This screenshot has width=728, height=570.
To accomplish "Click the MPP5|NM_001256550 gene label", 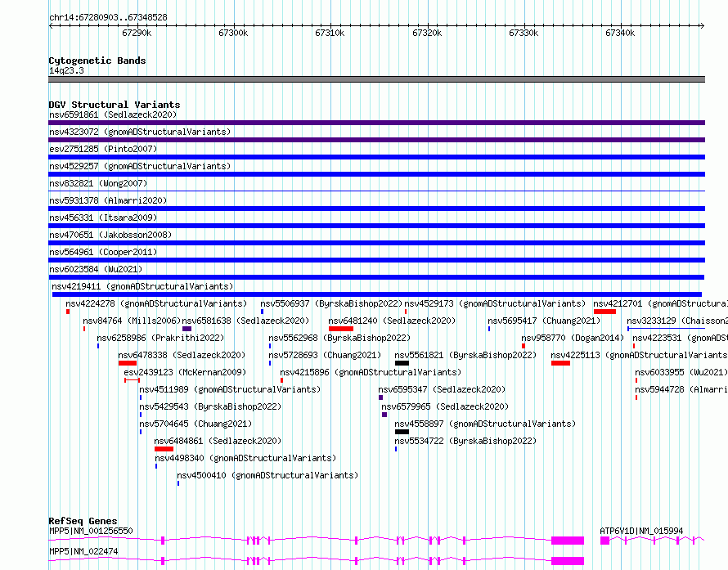I will (91, 531).
